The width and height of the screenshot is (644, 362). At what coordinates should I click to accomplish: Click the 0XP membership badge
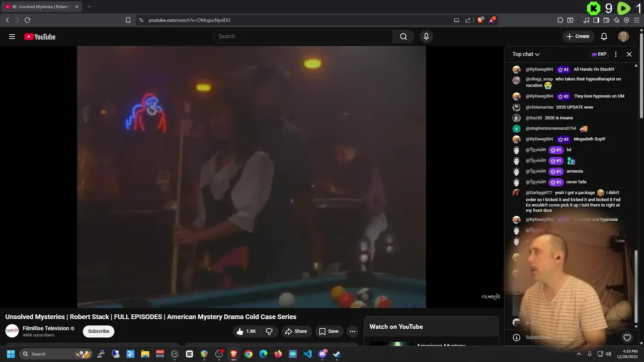click(599, 54)
